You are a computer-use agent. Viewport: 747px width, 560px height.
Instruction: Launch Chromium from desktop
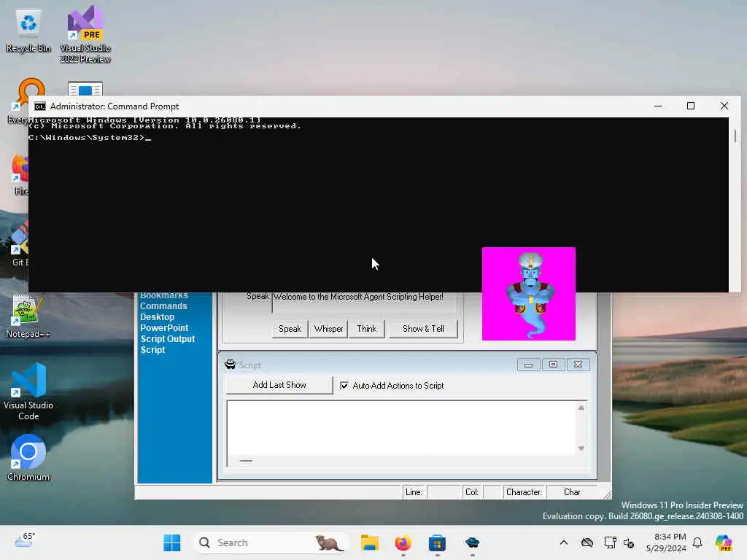pyautogui.click(x=28, y=458)
